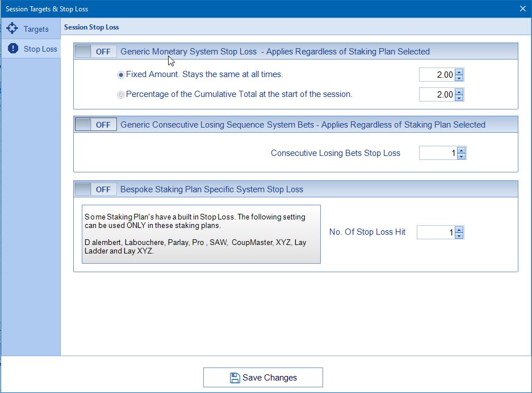Decrease No. Of Stop Loss Hit value
The width and height of the screenshot is (532, 393).
(459, 235)
